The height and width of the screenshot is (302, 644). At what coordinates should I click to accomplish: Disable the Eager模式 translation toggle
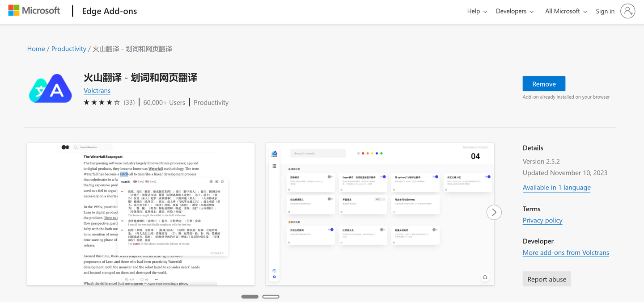[x=384, y=176]
